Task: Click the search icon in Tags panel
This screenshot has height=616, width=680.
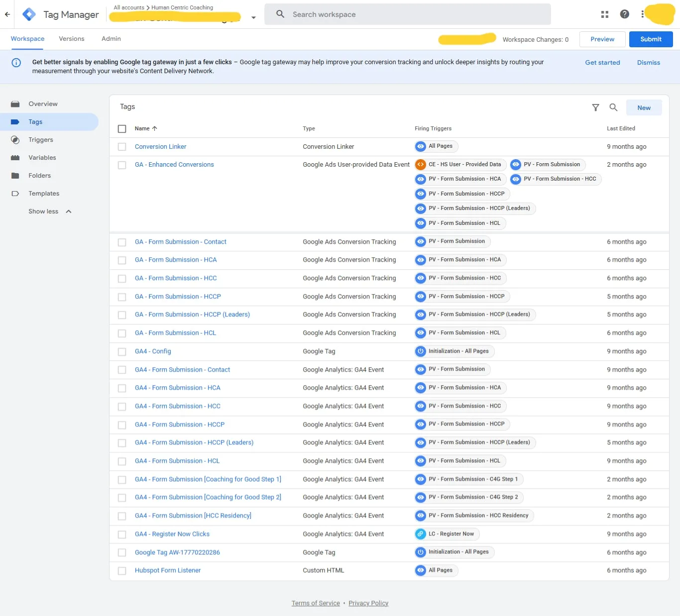Action: point(613,107)
